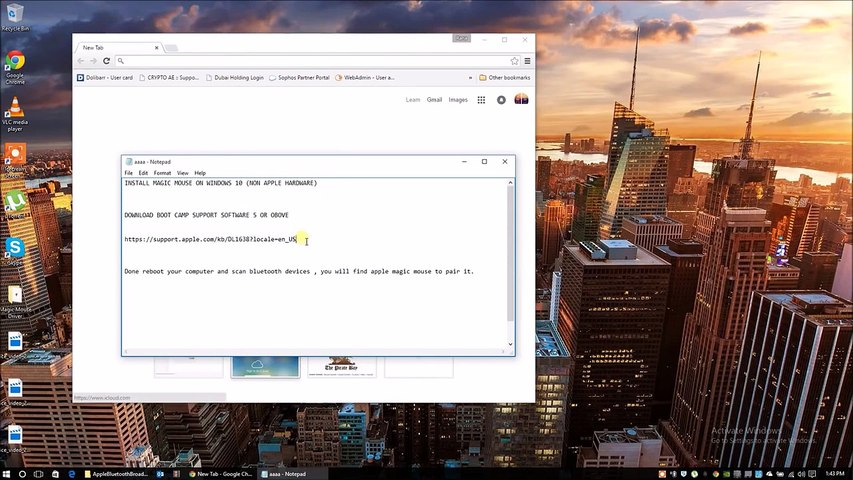Open Task View on the taskbar
853x480 pixels.
point(38,474)
